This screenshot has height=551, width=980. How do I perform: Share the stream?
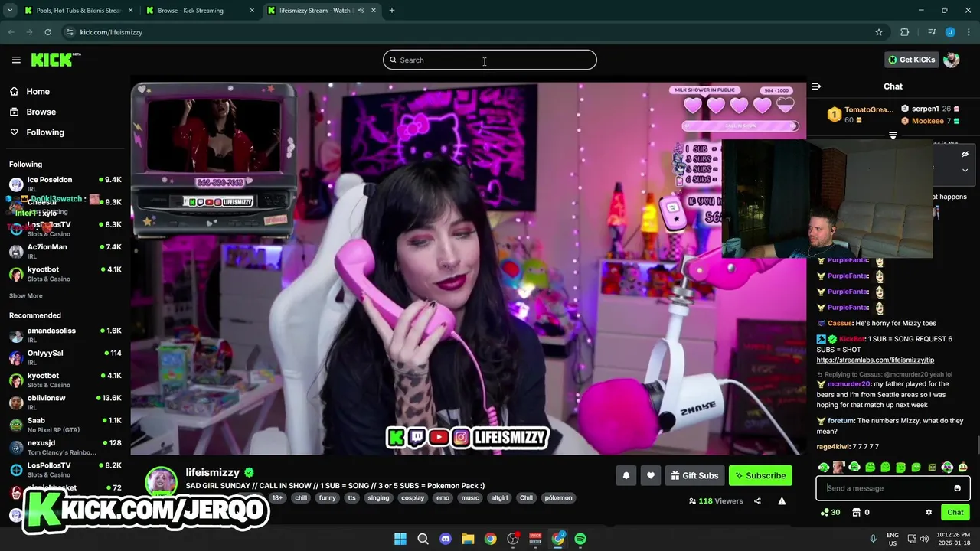coord(757,501)
